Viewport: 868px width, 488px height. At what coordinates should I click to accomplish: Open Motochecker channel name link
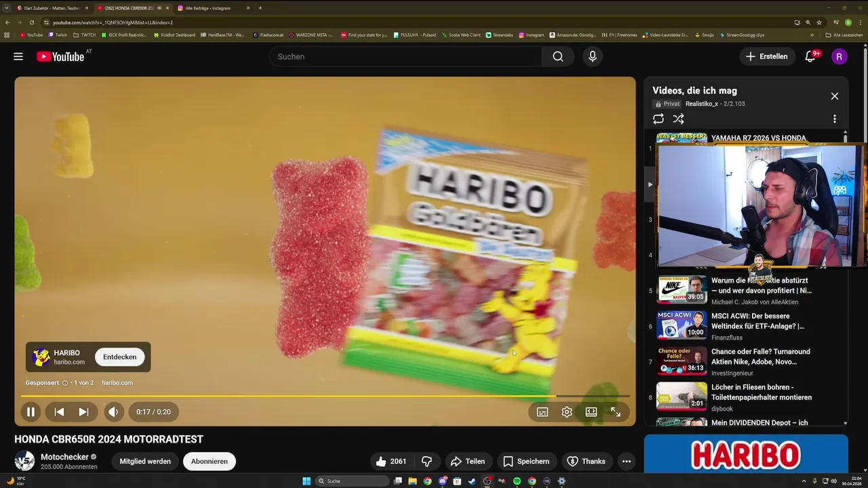point(64,457)
